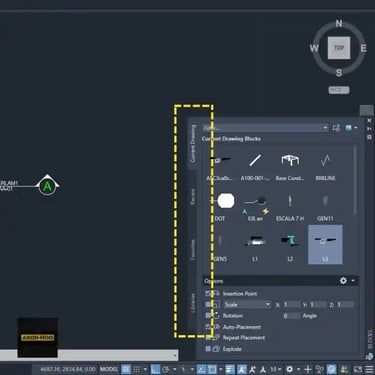This screenshot has width=375, height=375.
Task: Open snap mode settings dropdown arrow
Action: [x=145, y=369]
